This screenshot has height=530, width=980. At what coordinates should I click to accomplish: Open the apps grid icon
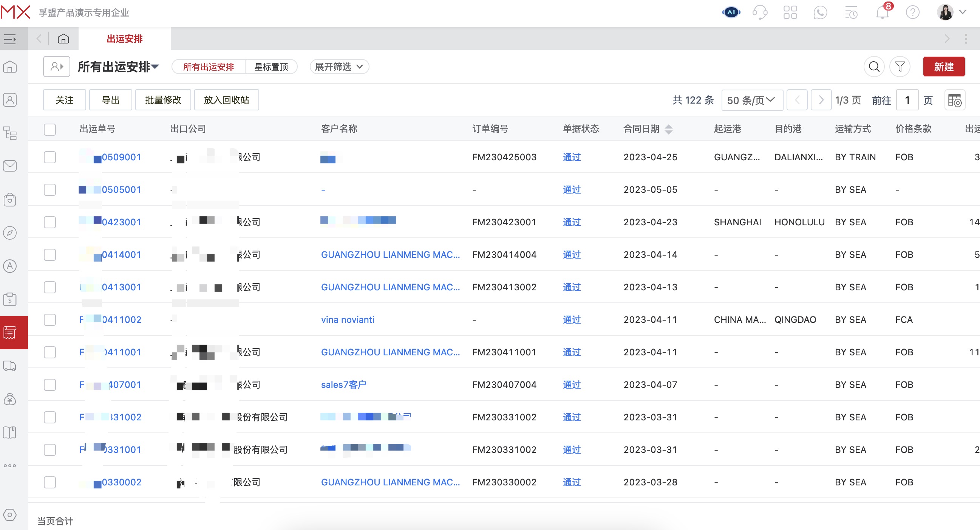[x=790, y=12]
